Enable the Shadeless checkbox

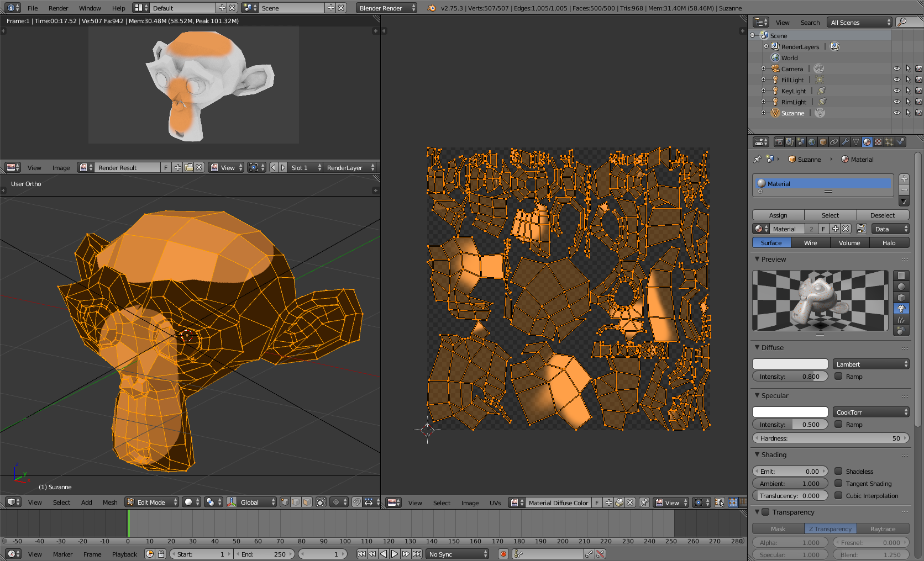click(838, 471)
